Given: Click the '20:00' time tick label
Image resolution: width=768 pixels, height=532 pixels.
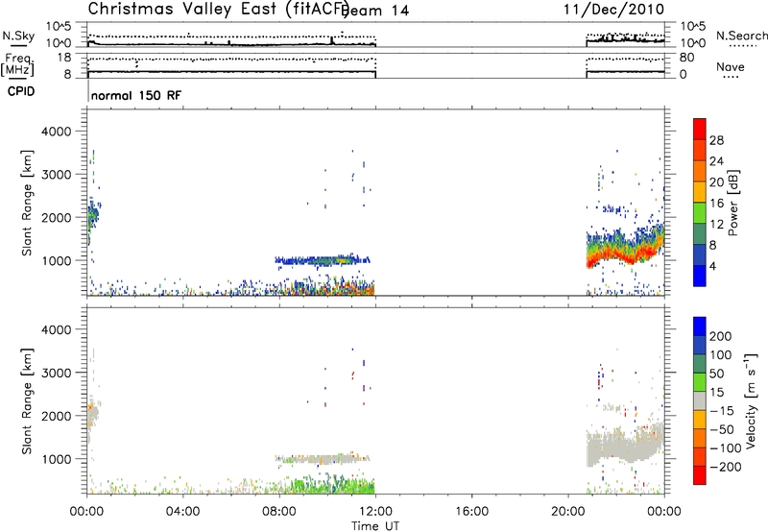Looking at the screenshot, I should pyautogui.click(x=567, y=512).
